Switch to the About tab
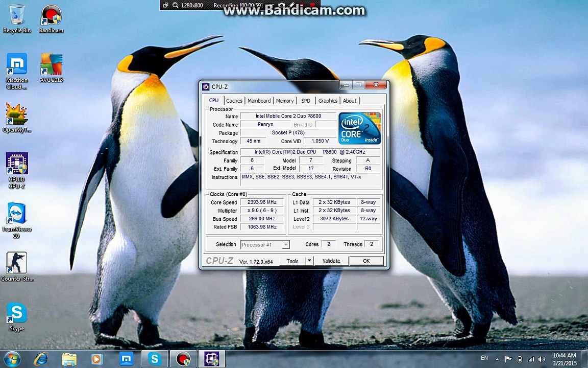The image size is (588, 368). tap(350, 101)
